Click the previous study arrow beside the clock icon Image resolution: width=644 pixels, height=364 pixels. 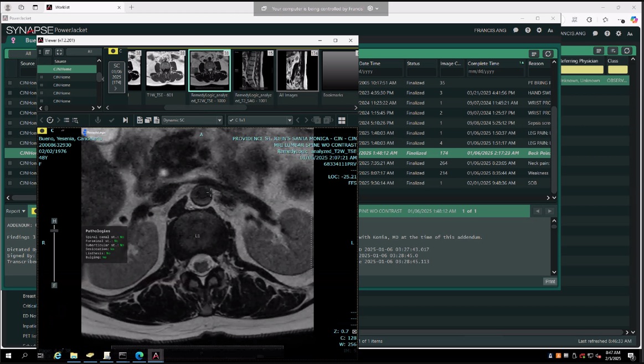click(41, 120)
